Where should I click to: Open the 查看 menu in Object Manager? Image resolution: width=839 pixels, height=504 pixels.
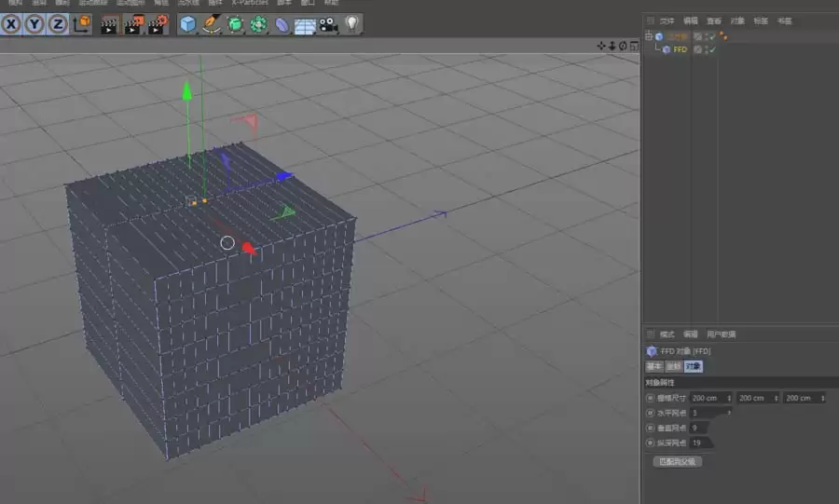[714, 20]
